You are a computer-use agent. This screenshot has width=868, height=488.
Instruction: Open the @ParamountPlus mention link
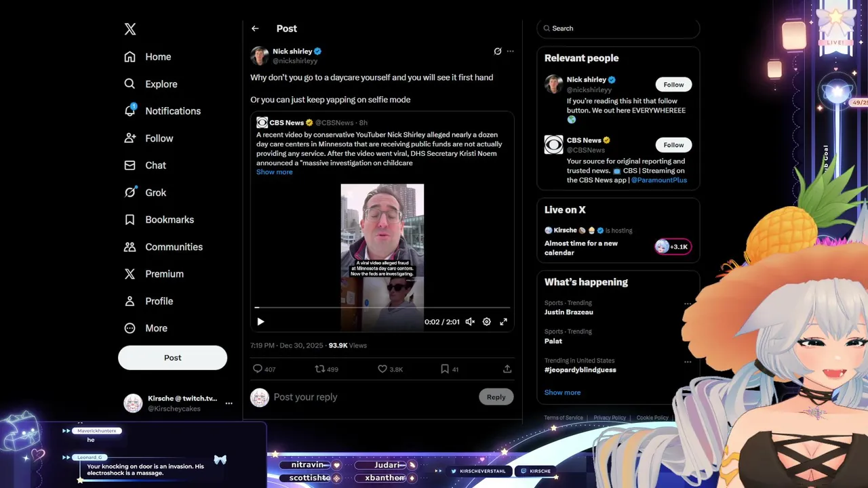659,180
